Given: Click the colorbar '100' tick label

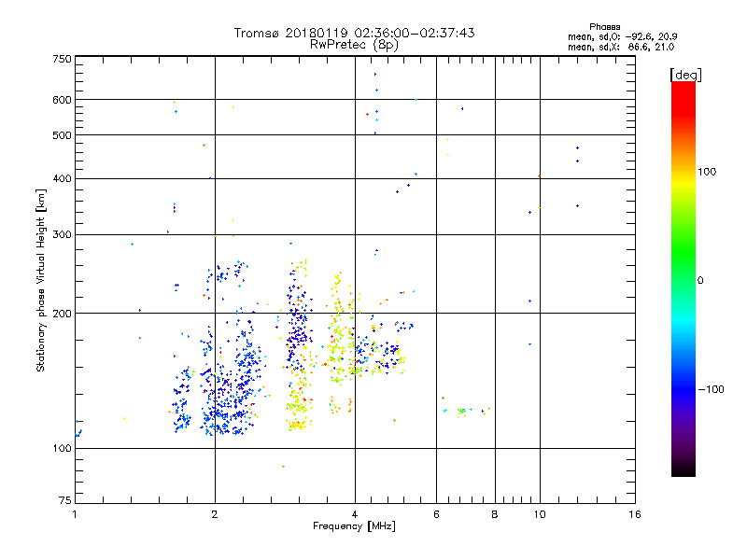Looking at the screenshot, I should click(x=707, y=172).
